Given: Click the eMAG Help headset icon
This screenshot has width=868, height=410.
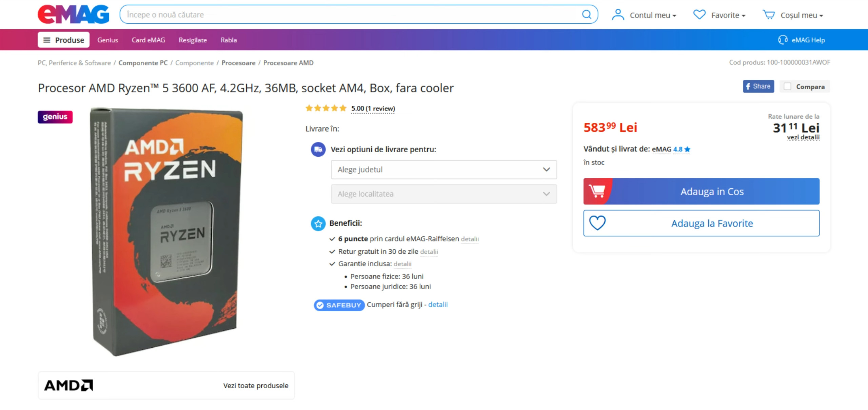Looking at the screenshot, I should [x=783, y=40].
